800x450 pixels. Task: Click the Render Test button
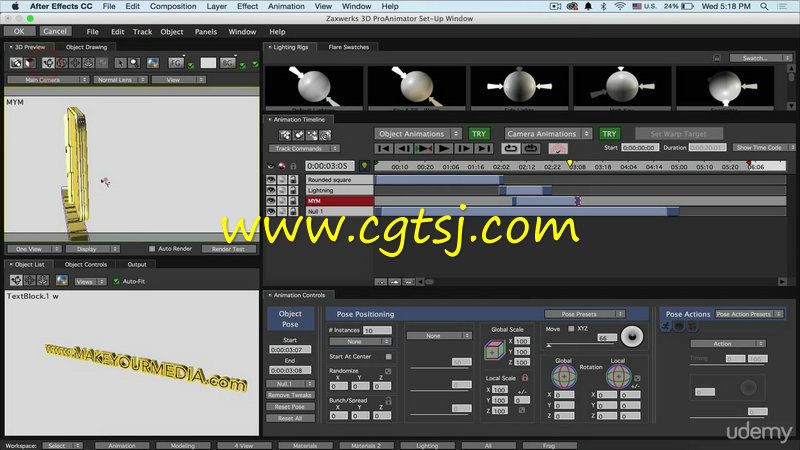click(228, 249)
